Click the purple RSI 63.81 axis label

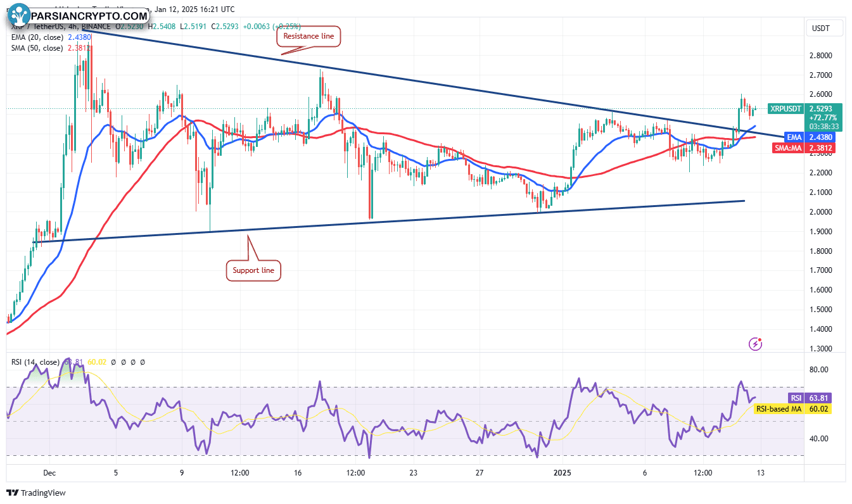tap(809, 398)
